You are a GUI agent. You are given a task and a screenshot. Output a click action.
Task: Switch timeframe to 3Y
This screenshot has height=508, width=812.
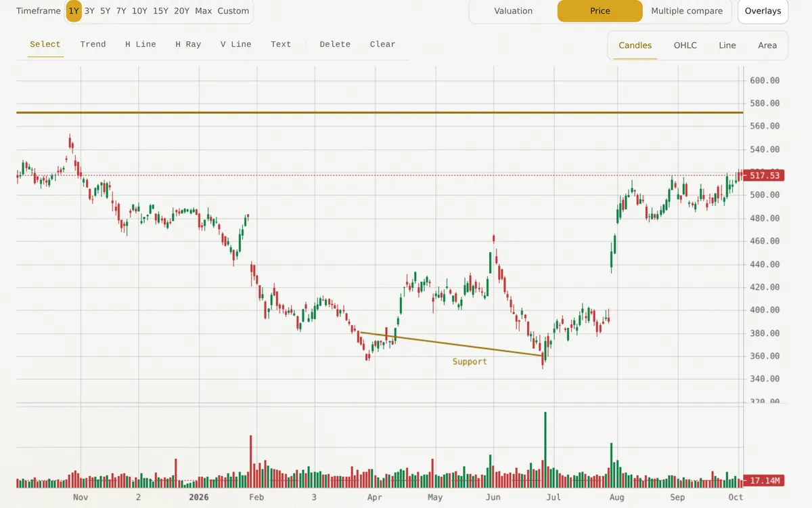point(89,11)
